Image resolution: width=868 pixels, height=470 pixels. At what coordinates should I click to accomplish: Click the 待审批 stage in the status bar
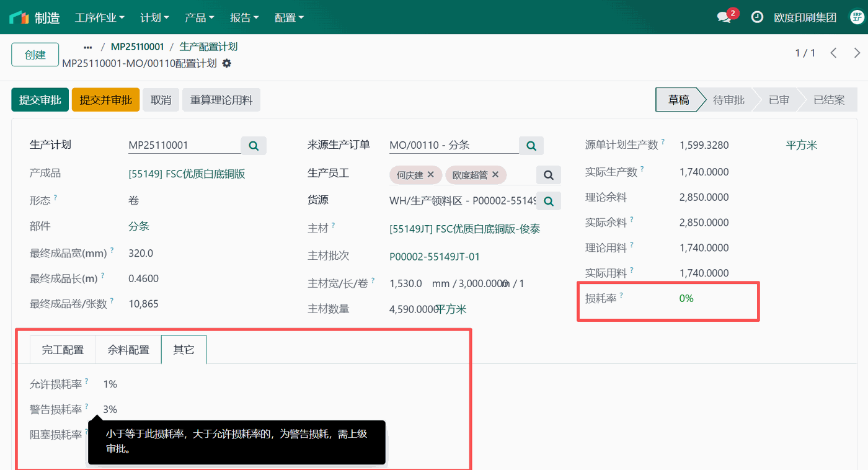(728, 99)
